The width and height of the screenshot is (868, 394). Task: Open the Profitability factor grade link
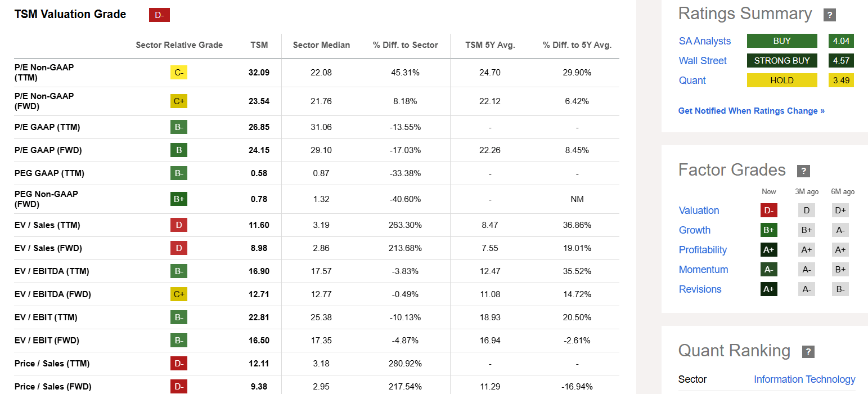pyautogui.click(x=703, y=250)
